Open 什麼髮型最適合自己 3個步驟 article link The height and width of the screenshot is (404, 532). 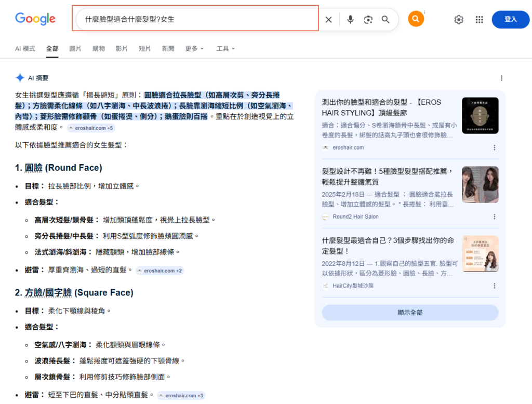coord(388,246)
